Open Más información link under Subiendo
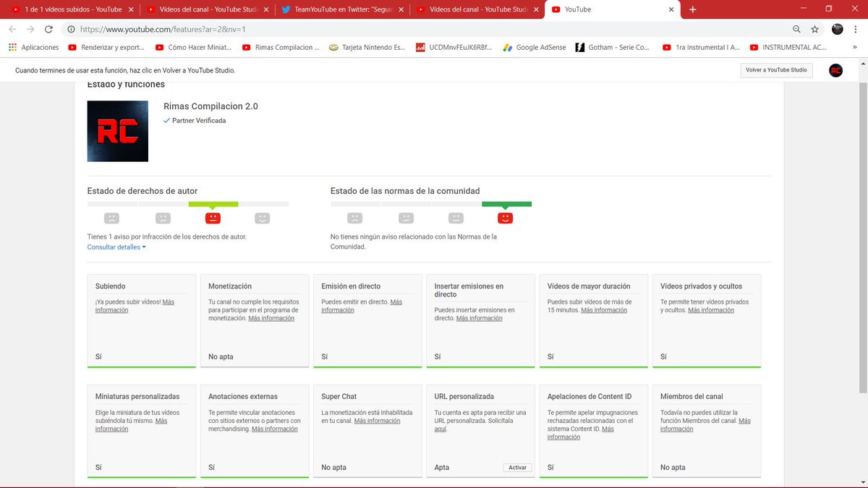This screenshot has height=488, width=868. tap(135, 306)
